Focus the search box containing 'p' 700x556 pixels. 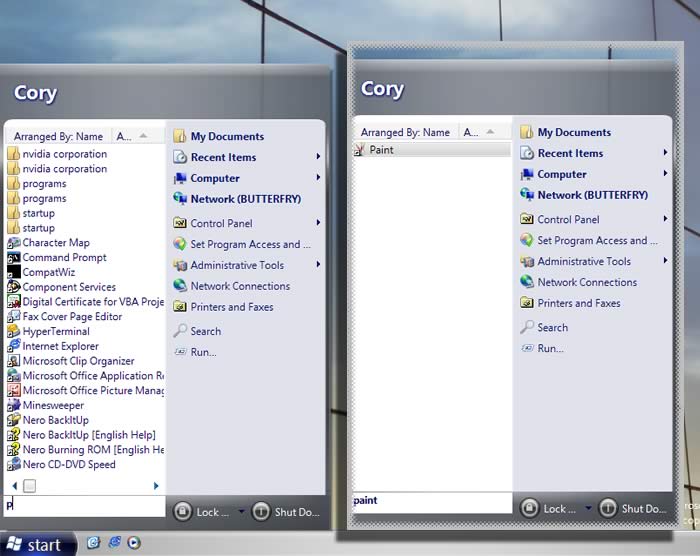tap(84, 506)
